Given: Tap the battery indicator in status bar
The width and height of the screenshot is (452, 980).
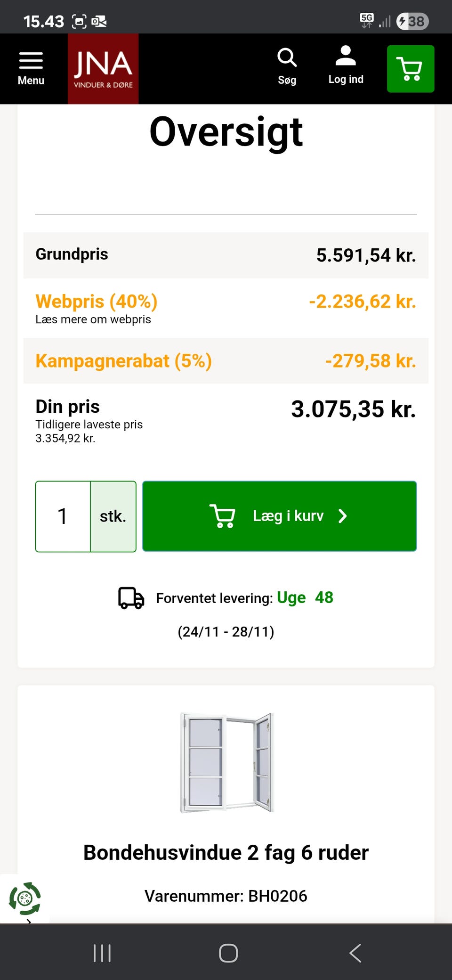Looking at the screenshot, I should tap(412, 21).
